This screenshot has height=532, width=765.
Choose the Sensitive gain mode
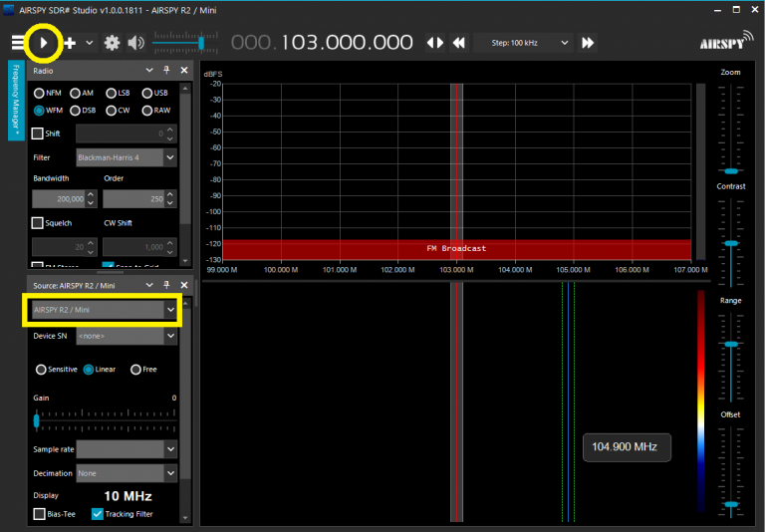coord(42,370)
